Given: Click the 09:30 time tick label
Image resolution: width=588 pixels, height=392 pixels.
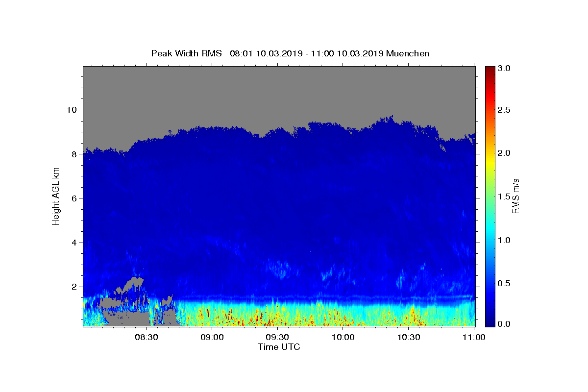Looking at the screenshot, I should (277, 337).
